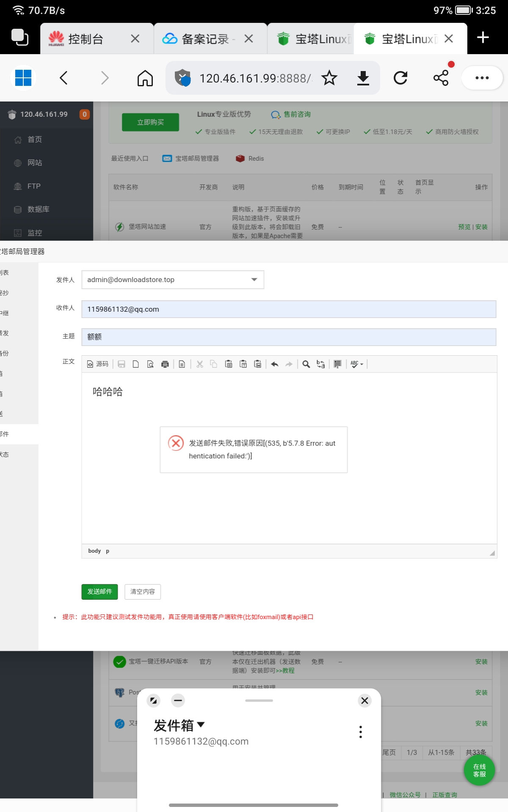Image resolution: width=508 pixels, height=812 pixels.
Task: Click the blue Windows-style grid icon
Action: point(23,78)
